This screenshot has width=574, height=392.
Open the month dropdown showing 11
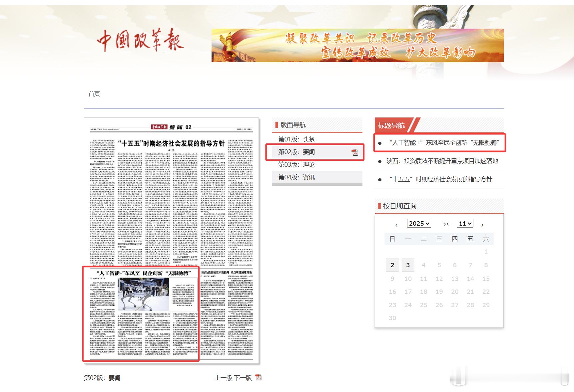(465, 223)
